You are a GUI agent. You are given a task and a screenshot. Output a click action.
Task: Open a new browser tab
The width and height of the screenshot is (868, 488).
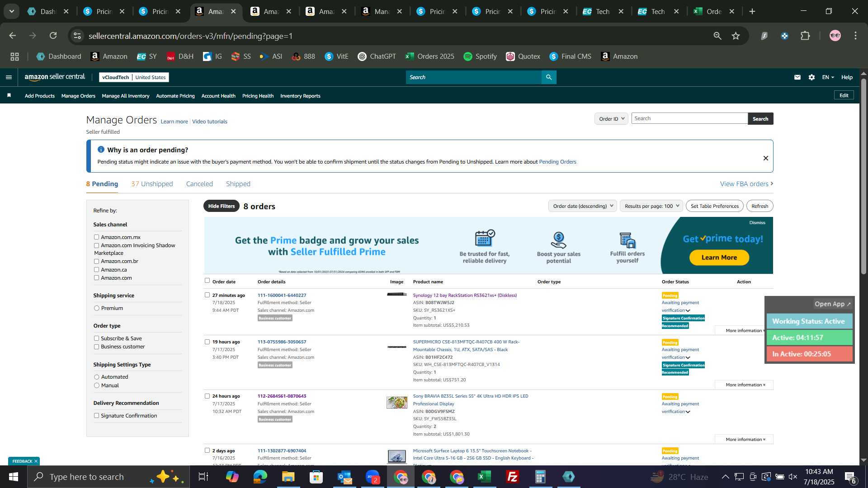752,11
